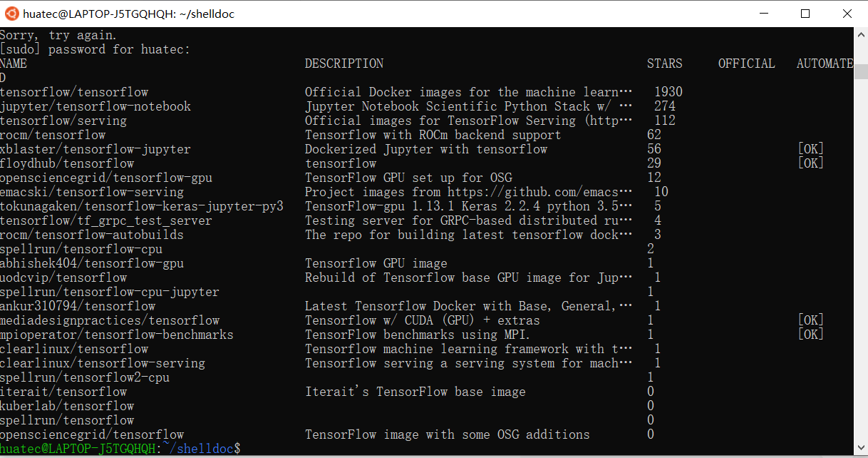Select the jupyter/tensorflow-notebook entry
Viewport: 868px width, 458px height.
coord(95,106)
